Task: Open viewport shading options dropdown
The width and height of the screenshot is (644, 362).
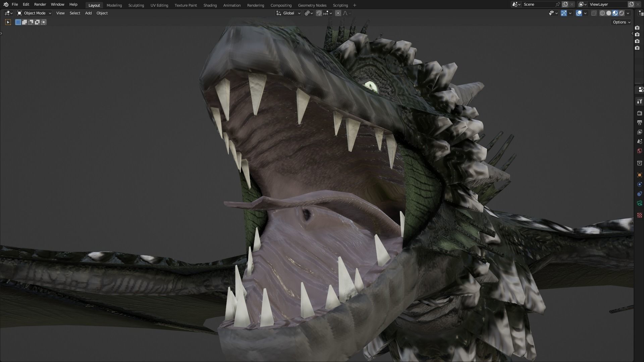Action: (x=628, y=13)
